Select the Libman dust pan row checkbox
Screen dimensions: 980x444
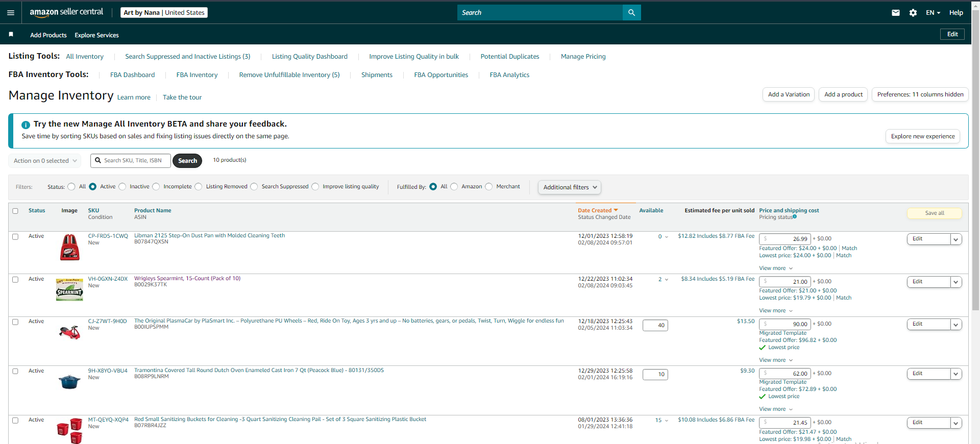15,237
